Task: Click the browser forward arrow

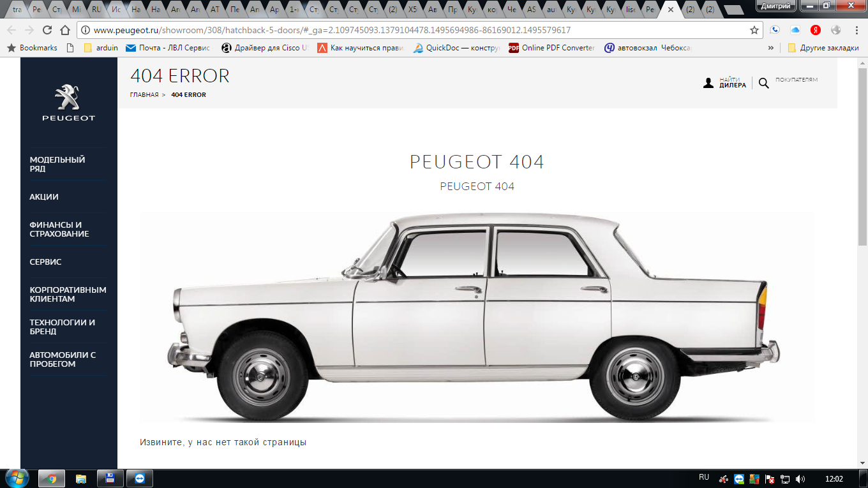Action: tap(29, 30)
